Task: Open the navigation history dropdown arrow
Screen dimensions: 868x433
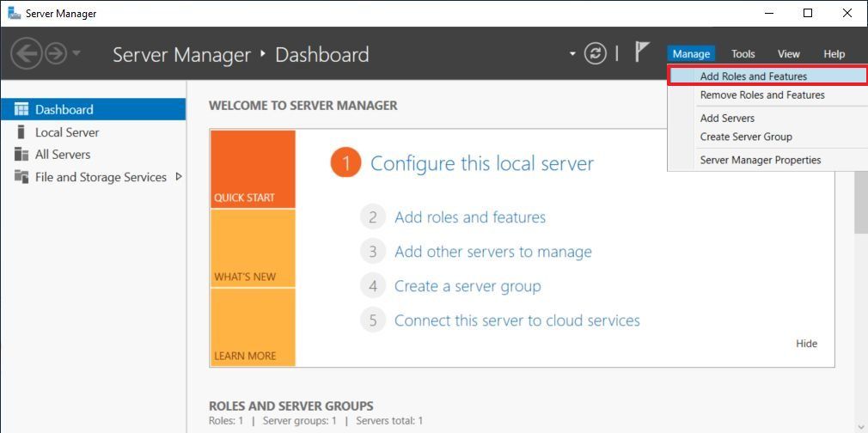Action: tap(76, 54)
